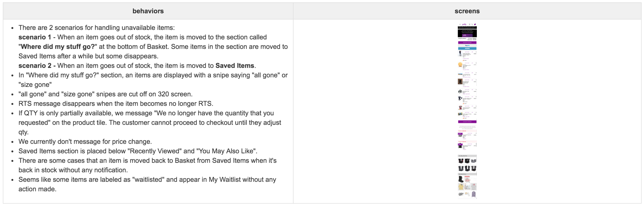Click the leggings product image in the basket

(460, 54)
